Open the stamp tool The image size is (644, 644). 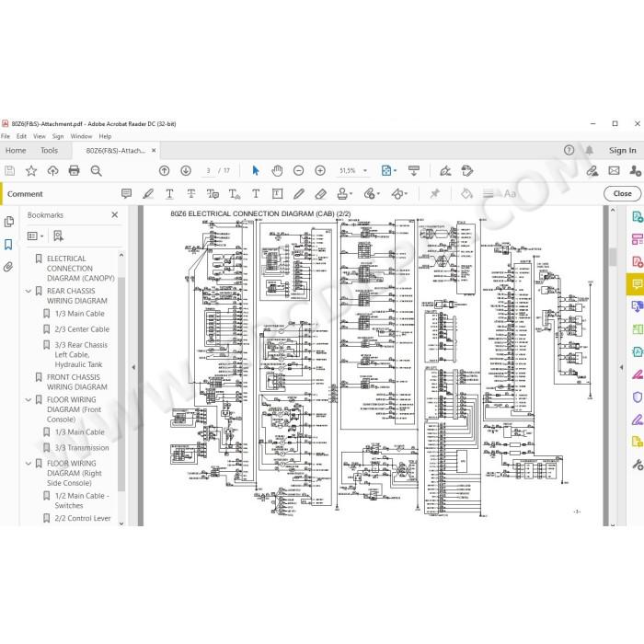click(x=344, y=194)
